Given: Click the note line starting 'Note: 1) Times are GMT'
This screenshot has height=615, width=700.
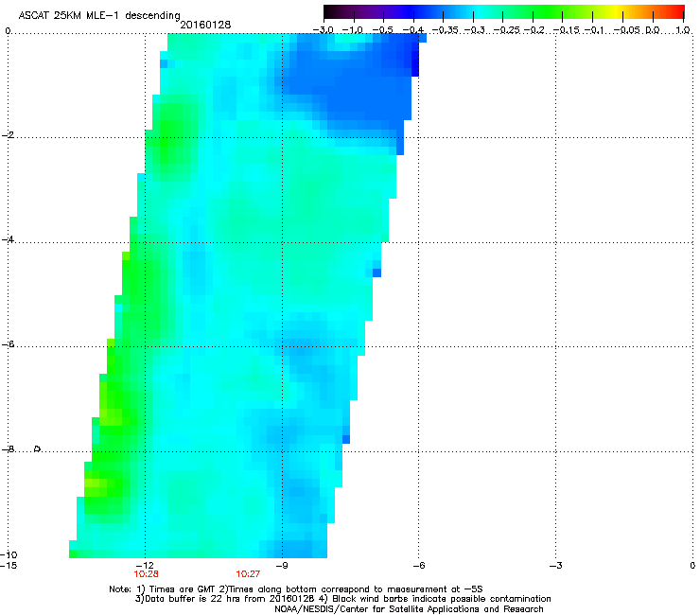Looking at the screenshot, I should (x=296, y=589).
